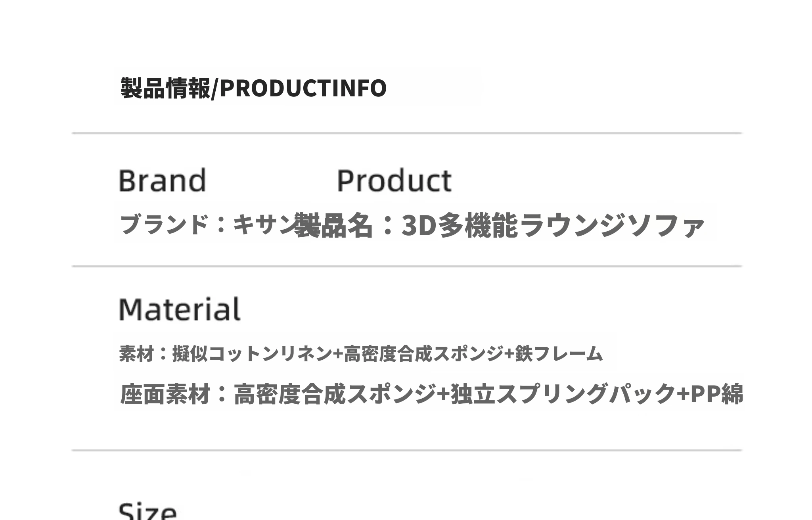Click PP綿 at the end of the seat line
812x520 pixels.
pos(717,394)
